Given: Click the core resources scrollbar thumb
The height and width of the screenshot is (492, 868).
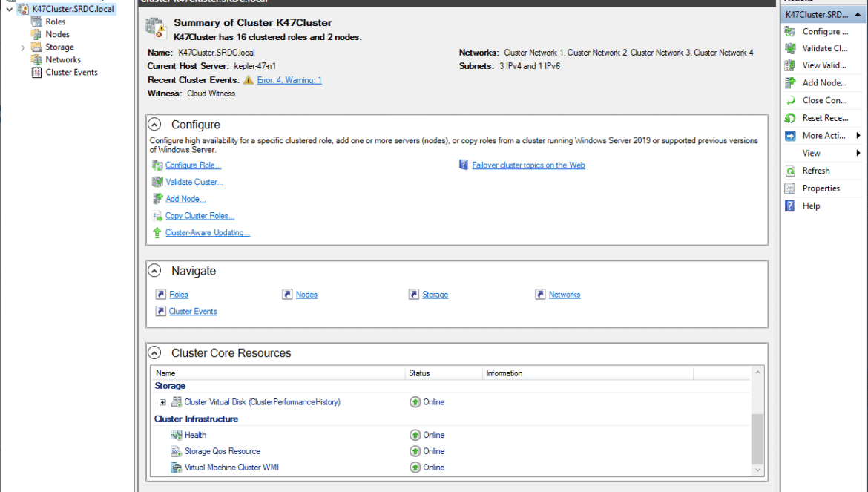Looking at the screenshot, I should point(757,438).
